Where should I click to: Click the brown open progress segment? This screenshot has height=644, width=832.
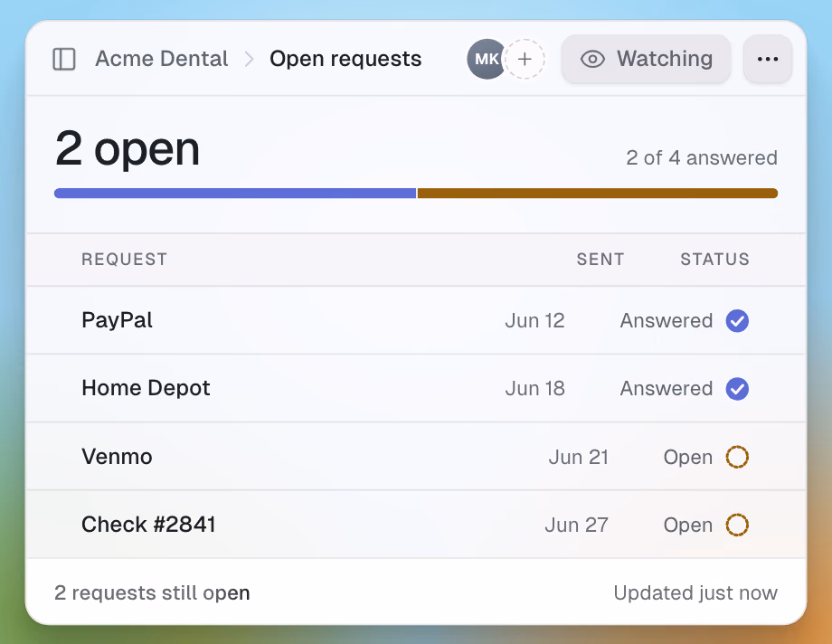pyautogui.click(x=598, y=194)
